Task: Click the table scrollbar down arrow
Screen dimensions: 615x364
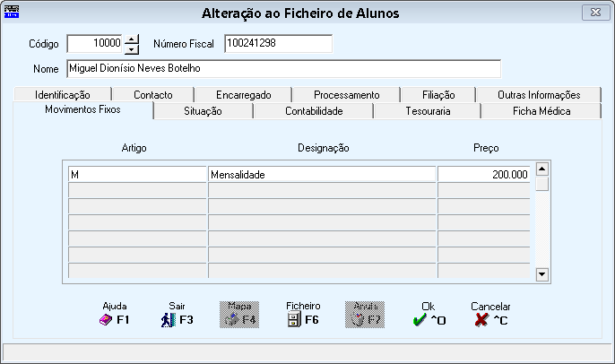Action: click(x=542, y=274)
